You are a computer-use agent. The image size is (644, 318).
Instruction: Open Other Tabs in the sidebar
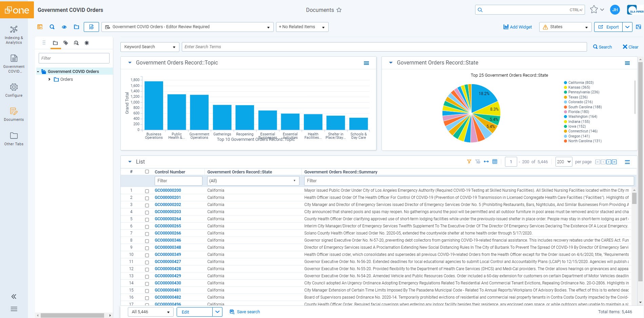pyautogui.click(x=14, y=138)
